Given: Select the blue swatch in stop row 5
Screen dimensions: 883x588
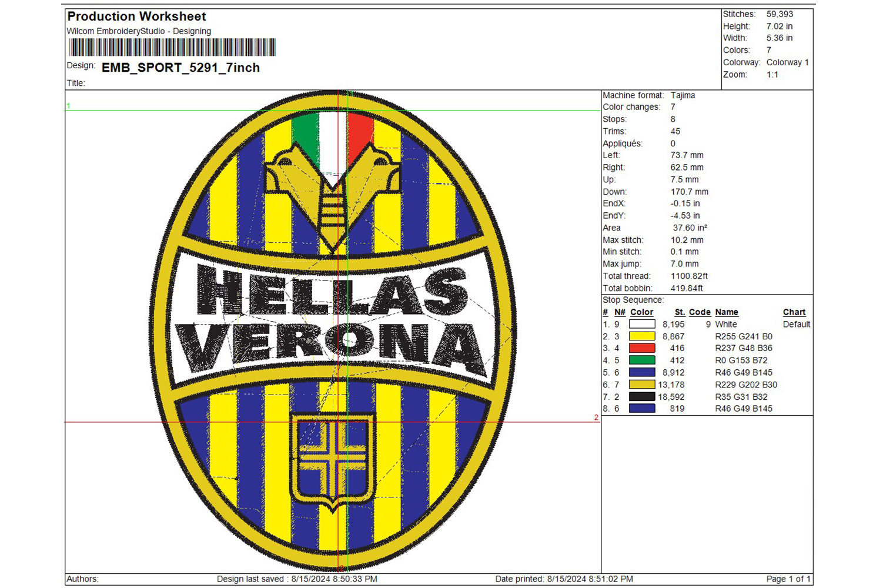Looking at the screenshot, I should coord(642,372).
